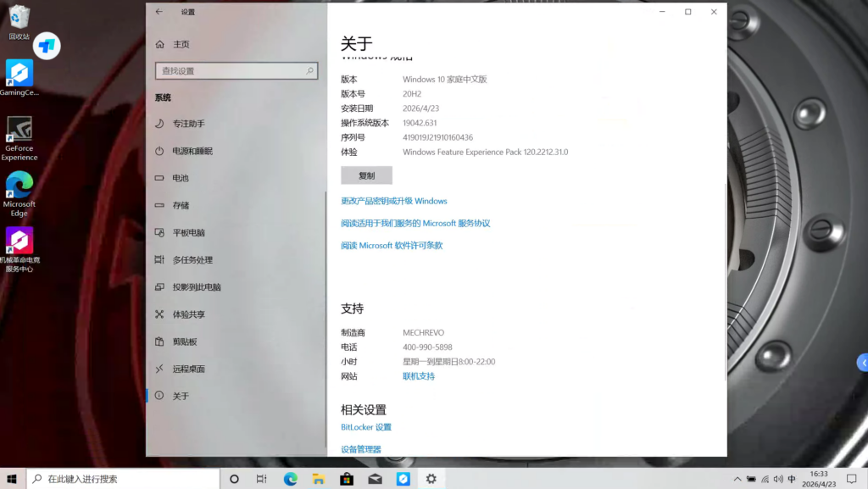Viewport: 868px width, 489px height.
Task: Open Cortana circle on taskbar
Action: (234, 479)
